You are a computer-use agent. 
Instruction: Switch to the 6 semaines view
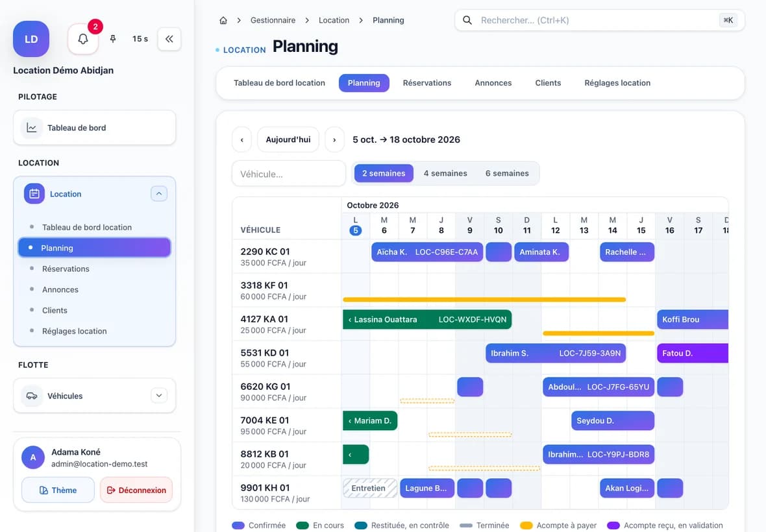point(507,173)
